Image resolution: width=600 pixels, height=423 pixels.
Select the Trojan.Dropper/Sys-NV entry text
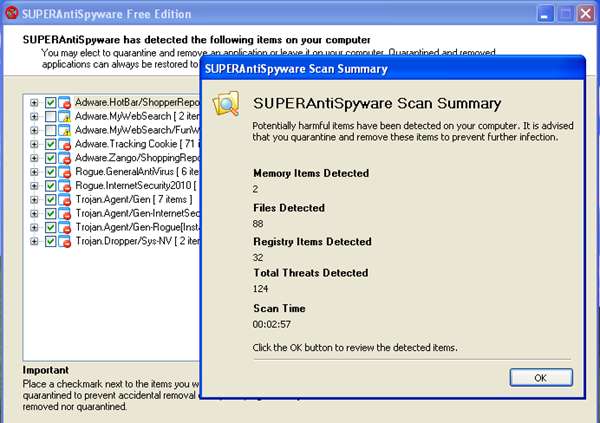coord(137,241)
